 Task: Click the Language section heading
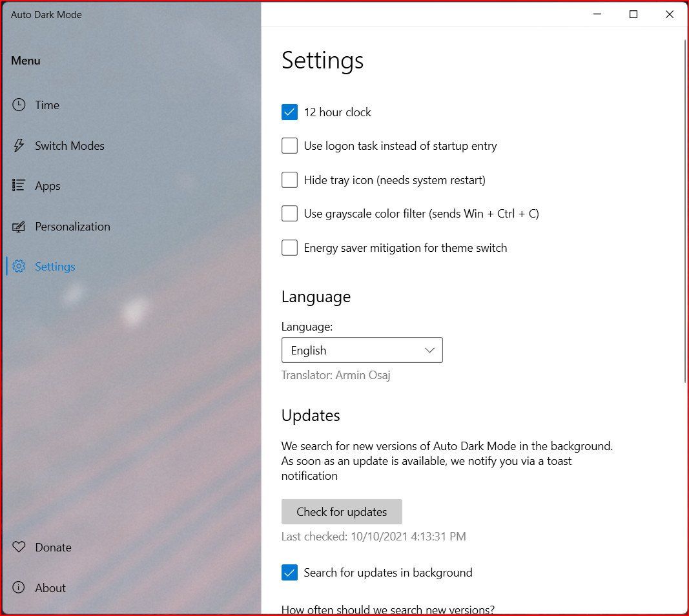pos(316,297)
